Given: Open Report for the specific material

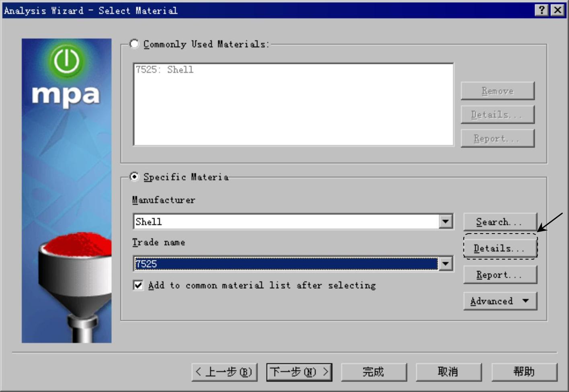Looking at the screenshot, I should pos(500,275).
